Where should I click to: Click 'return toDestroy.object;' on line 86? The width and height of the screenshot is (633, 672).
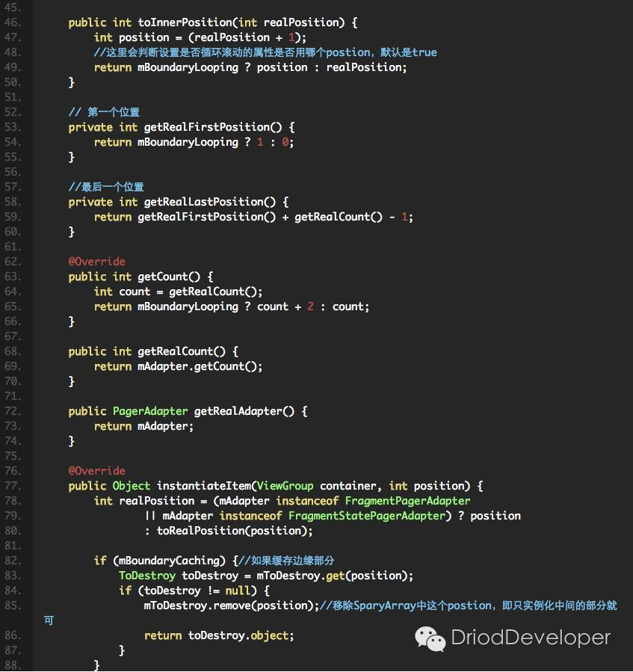tap(220, 635)
